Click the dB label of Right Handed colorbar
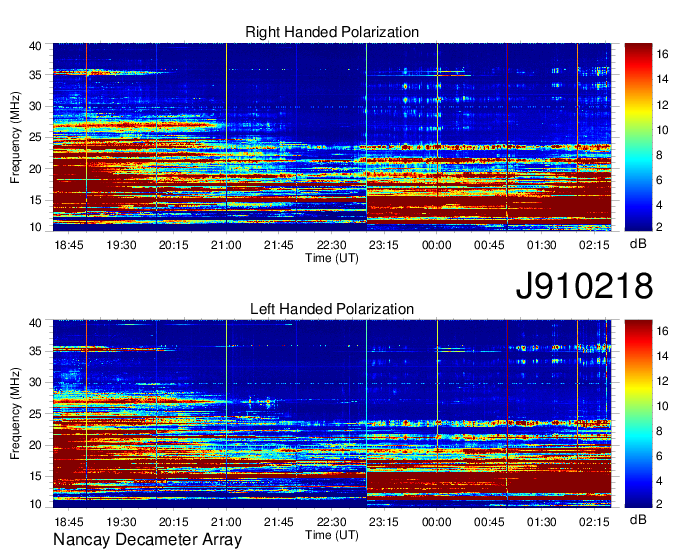 (638, 244)
